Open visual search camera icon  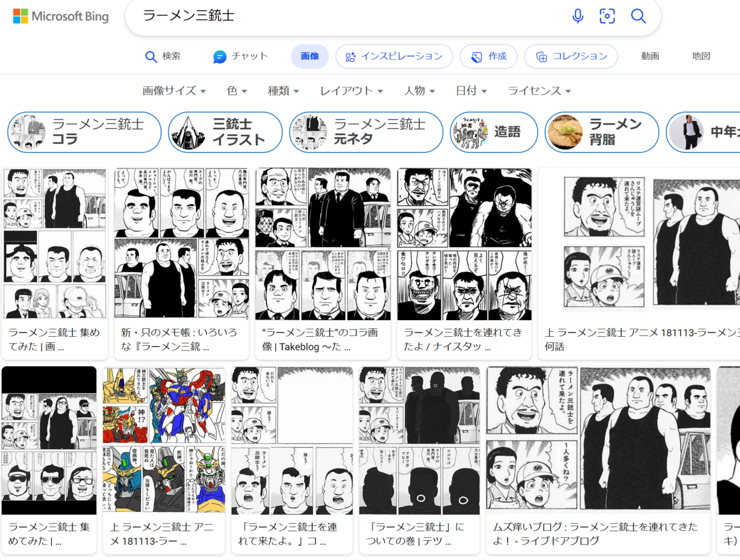[607, 16]
